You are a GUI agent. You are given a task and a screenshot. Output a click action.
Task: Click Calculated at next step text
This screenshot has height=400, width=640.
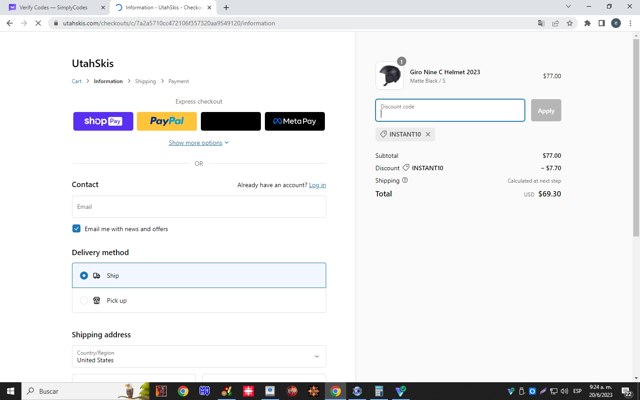[x=534, y=180]
